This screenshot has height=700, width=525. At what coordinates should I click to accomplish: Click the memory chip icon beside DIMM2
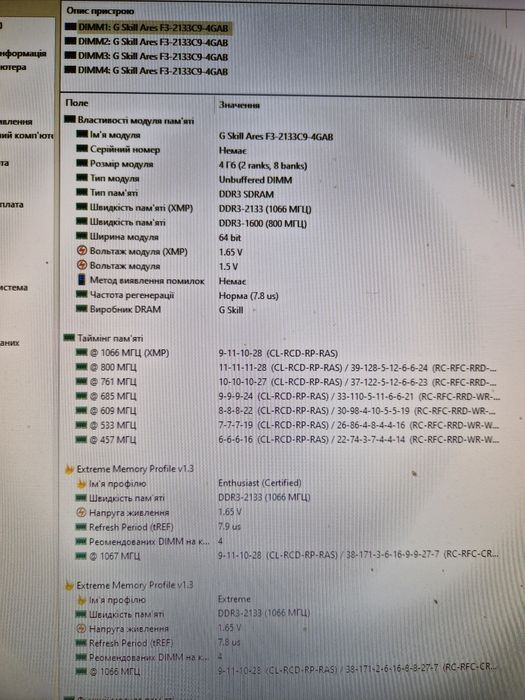click(70, 41)
